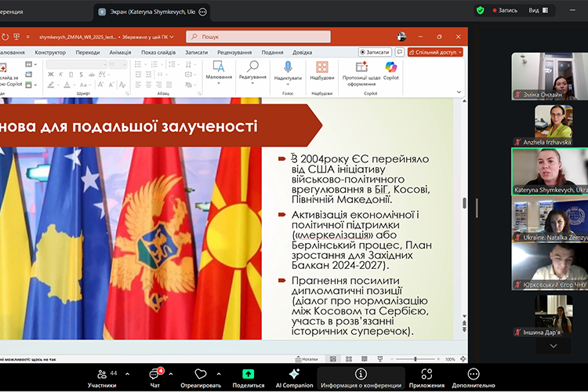588x392 pixels.
Task: Expand the chat options chevron
Action: click(x=171, y=373)
